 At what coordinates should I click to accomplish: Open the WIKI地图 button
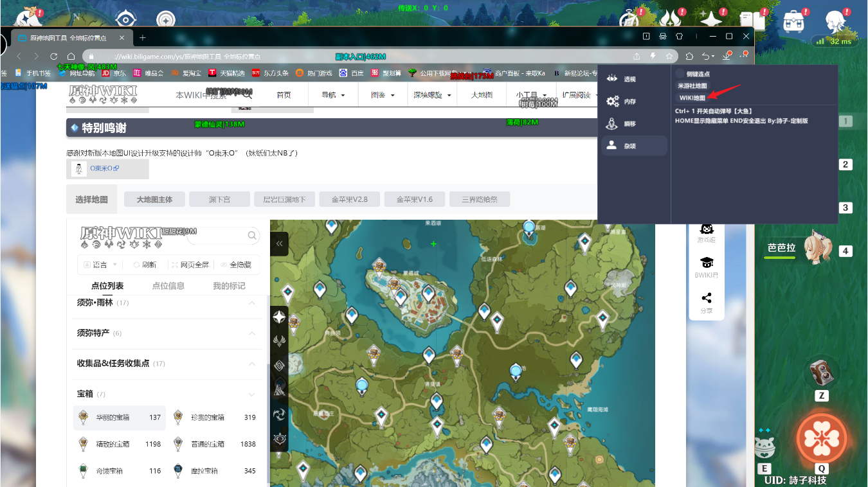(x=692, y=98)
